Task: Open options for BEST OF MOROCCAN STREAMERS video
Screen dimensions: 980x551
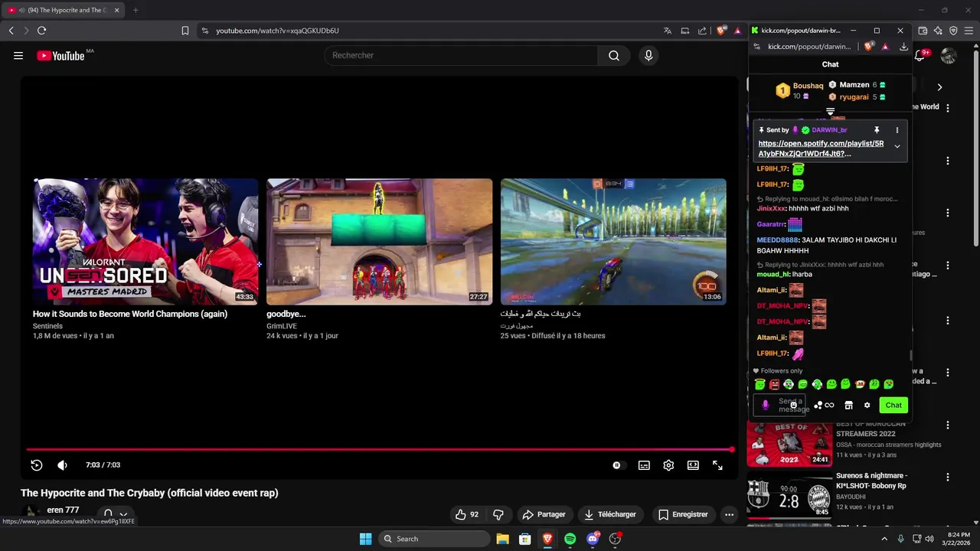Action: [948, 425]
